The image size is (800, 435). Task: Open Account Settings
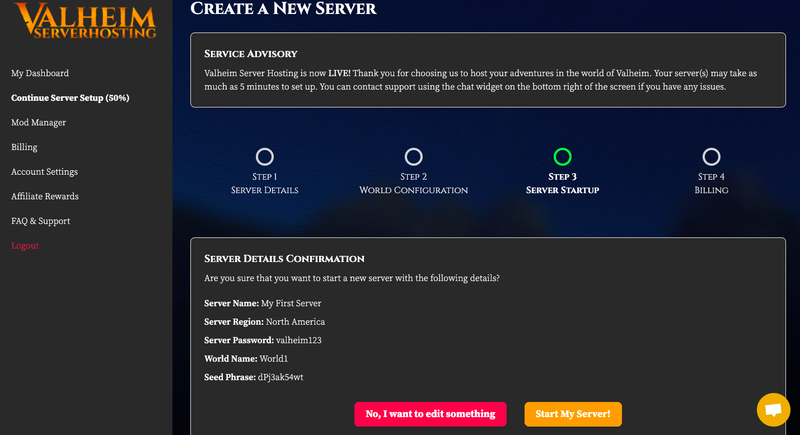[x=44, y=172]
